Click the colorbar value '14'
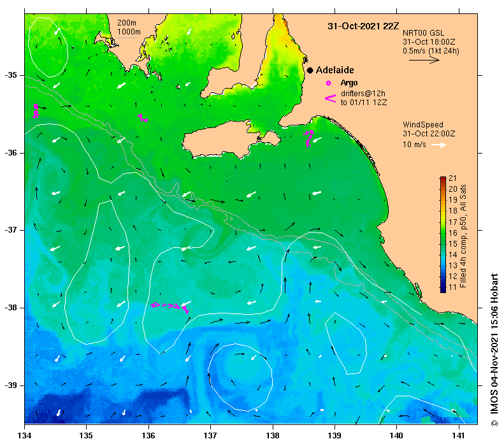This screenshot has height=446, width=504. point(452,254)
